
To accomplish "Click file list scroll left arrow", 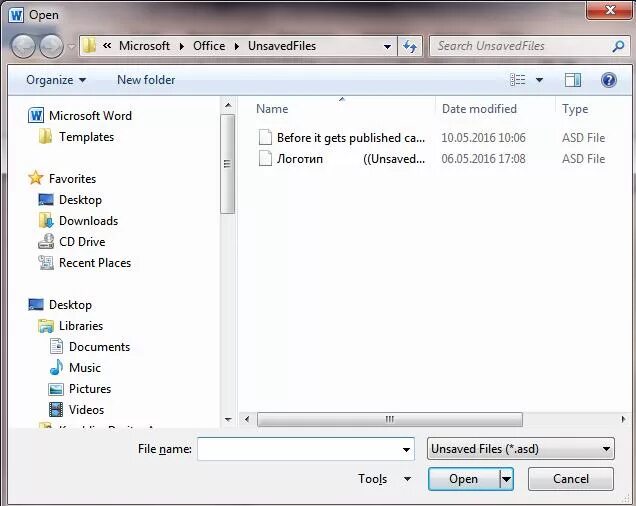I will (x=247, y=419).
